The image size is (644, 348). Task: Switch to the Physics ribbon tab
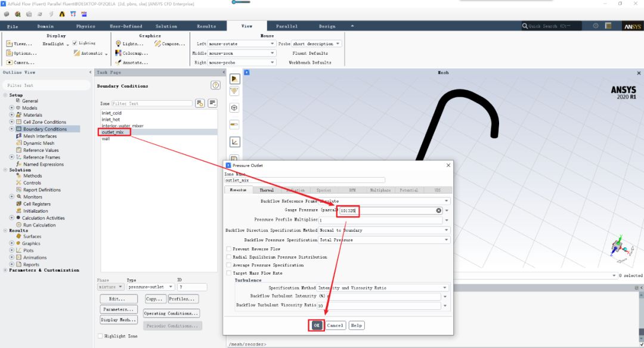pos(86,26)
